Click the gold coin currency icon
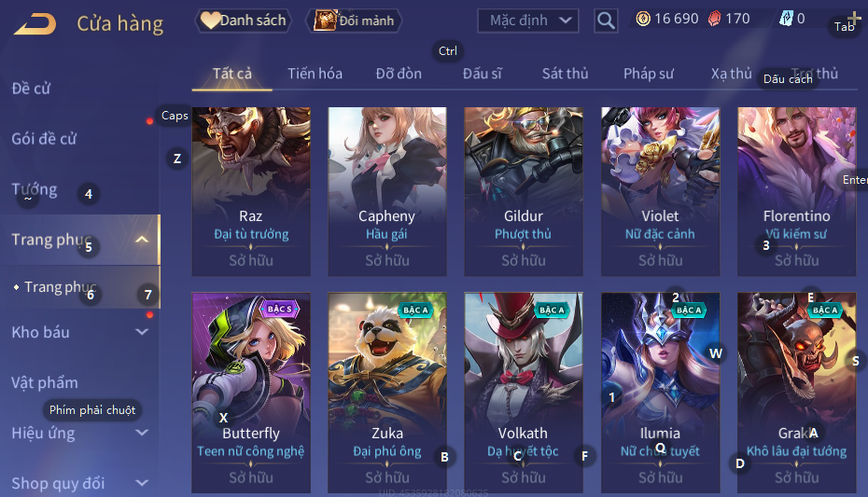The image size is (868, 497). click(x=643, y=19)
